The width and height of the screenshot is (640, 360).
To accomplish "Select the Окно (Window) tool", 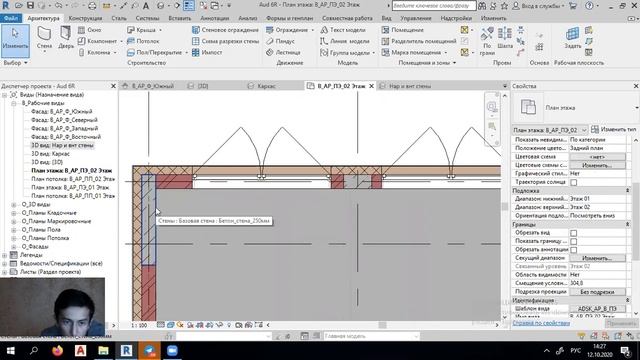I will tap(90, 30).
